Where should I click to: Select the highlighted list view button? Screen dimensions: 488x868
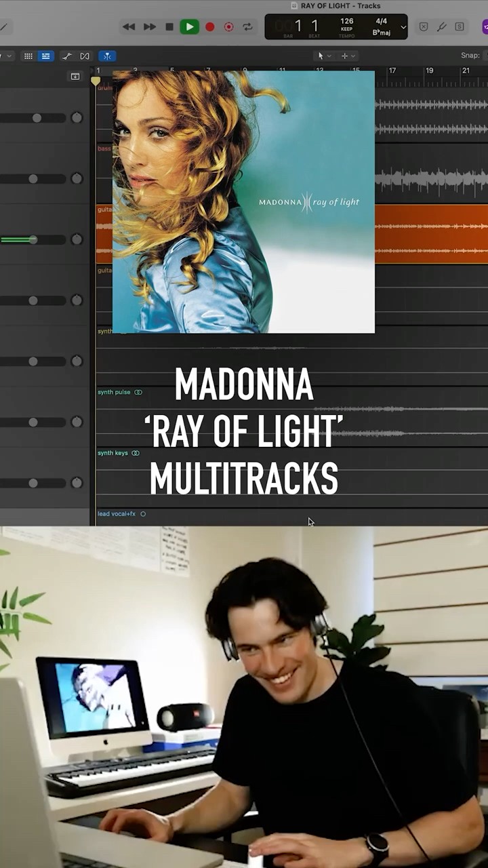click(x=45, y=56)
